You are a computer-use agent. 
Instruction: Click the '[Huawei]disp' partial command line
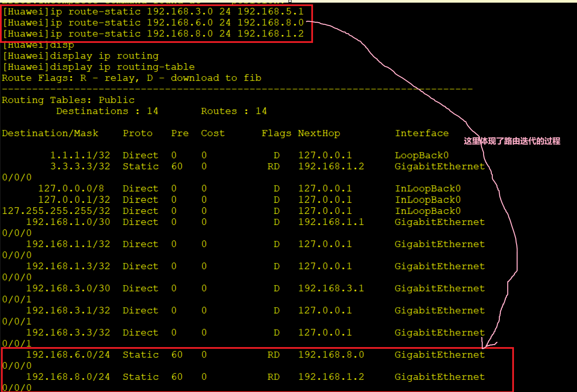point(38,45)
